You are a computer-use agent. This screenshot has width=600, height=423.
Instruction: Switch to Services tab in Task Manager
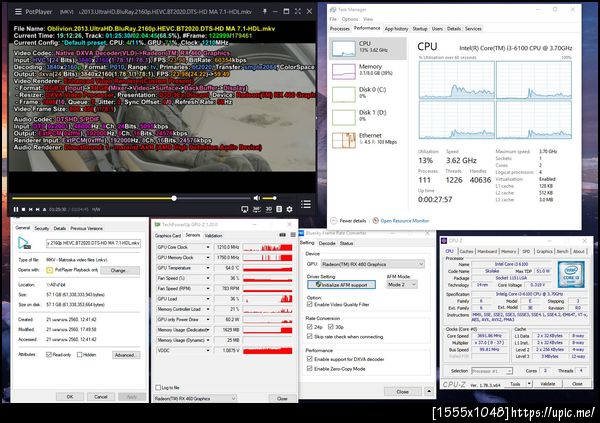473,29
